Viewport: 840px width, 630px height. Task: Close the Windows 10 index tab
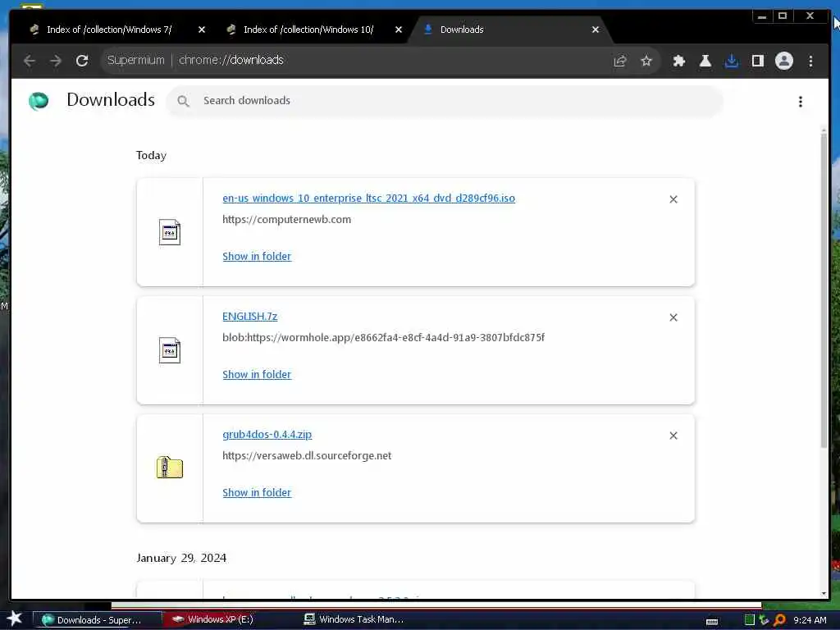point(399,30)
